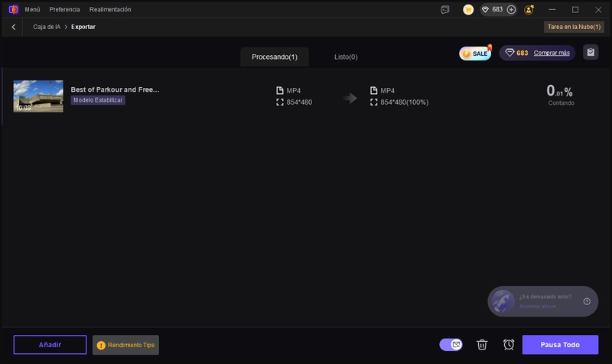This screenshot has width=612, height=364.
Task: Click the Añadir button
Action: click(50, 345)
